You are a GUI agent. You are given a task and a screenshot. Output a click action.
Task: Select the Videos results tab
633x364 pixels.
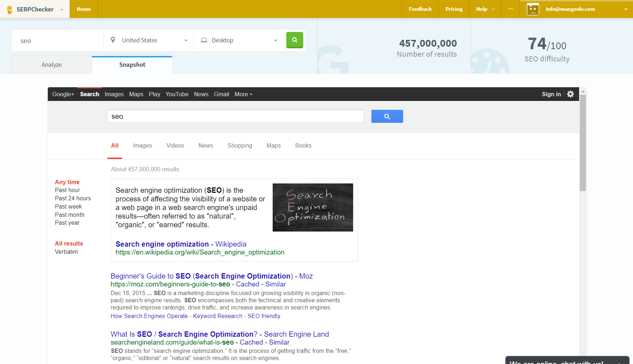coord(175,145)
